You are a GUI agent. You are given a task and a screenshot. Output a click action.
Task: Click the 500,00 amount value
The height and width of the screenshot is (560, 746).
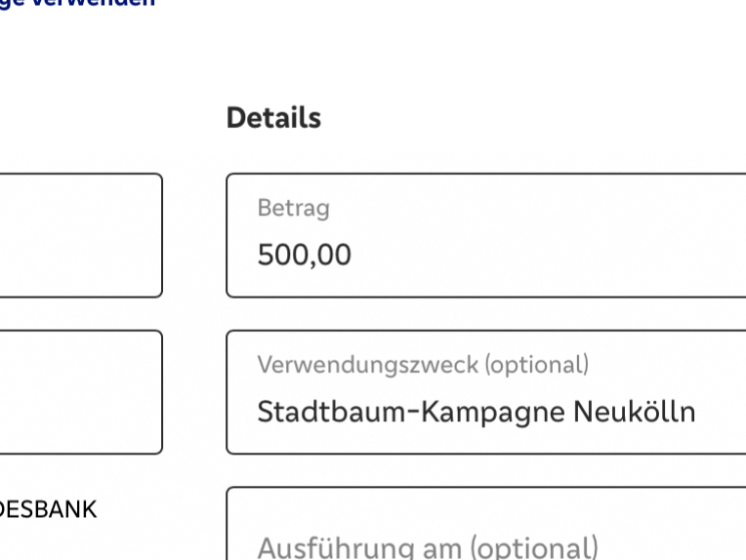pyautogui.click(x=304, y=256)
